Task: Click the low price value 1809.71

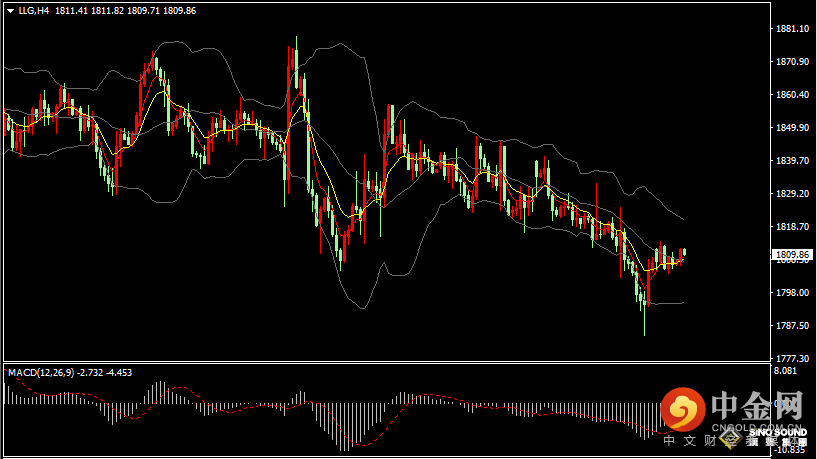Action: 143,10
